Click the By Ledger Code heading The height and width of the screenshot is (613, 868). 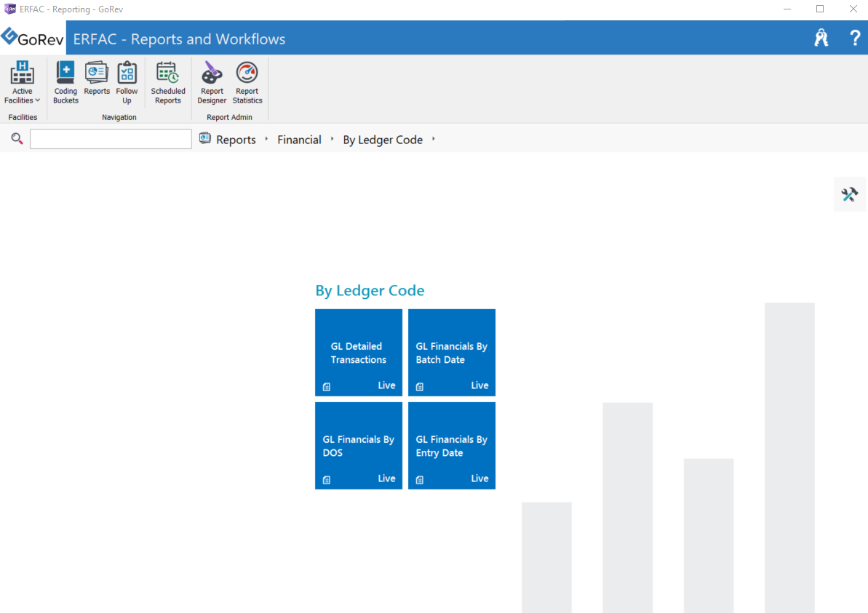click(x=370, y=290)
